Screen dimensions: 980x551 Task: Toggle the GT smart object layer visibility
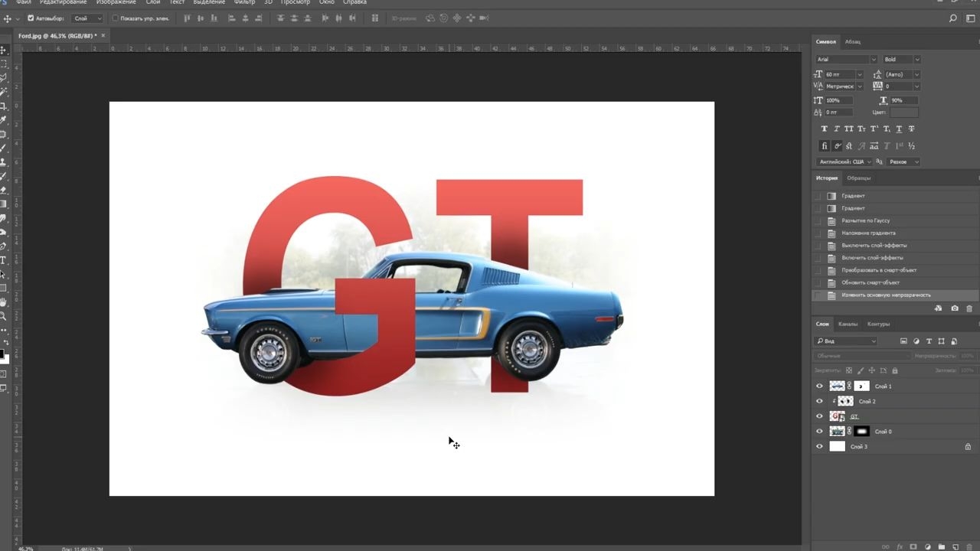(820, 416)
